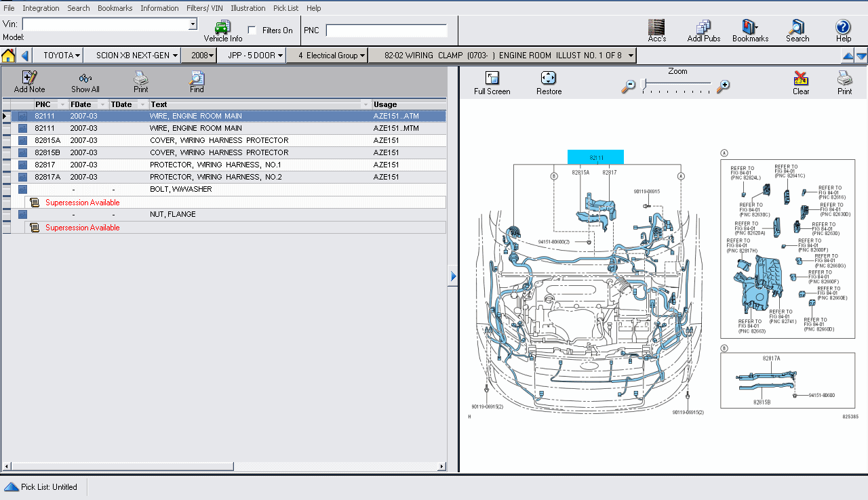
Task: Open the File menu
Action: [x=9, y=8]
